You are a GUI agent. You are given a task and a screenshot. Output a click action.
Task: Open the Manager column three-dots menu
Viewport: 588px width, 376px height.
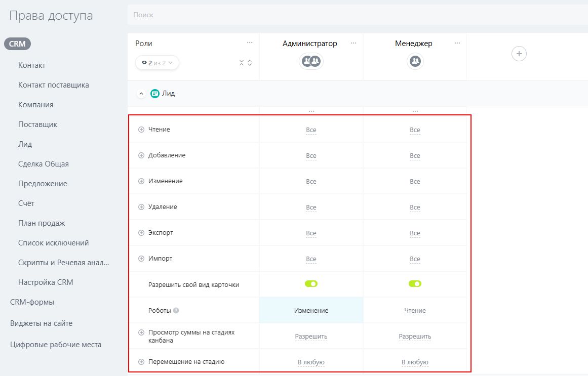point(457,44)
